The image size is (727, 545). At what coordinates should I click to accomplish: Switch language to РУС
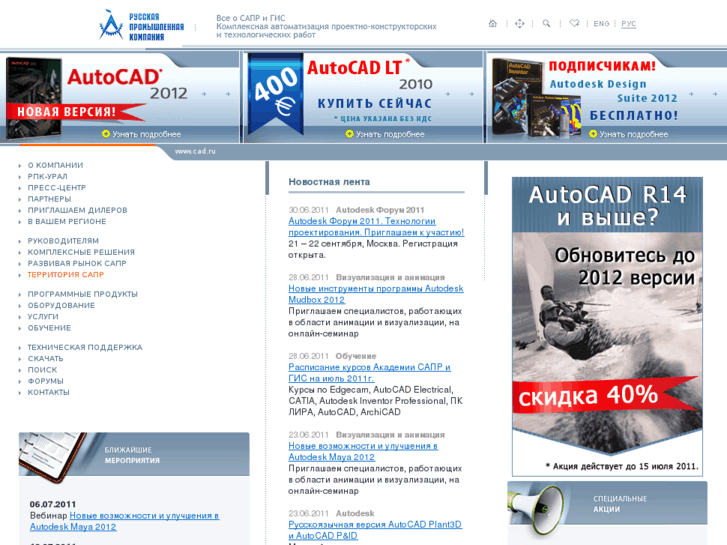[x=628, y=24]
